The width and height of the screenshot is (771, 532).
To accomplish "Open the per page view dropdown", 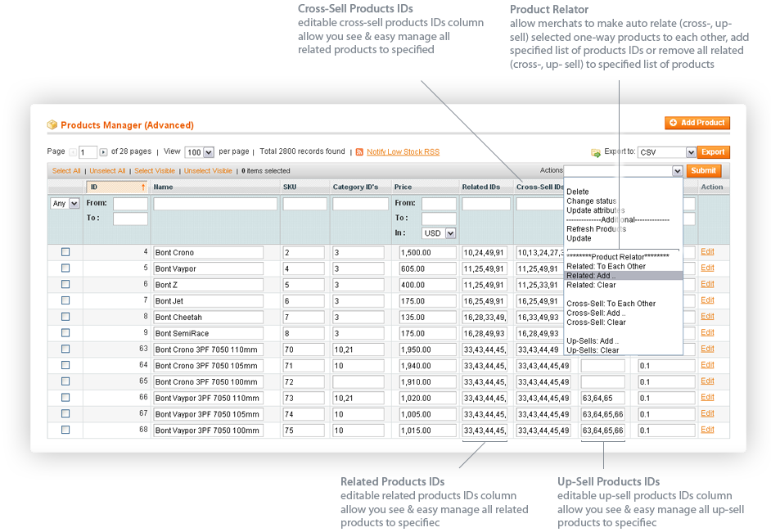I will pyautogui.click(x=199, y=152).
